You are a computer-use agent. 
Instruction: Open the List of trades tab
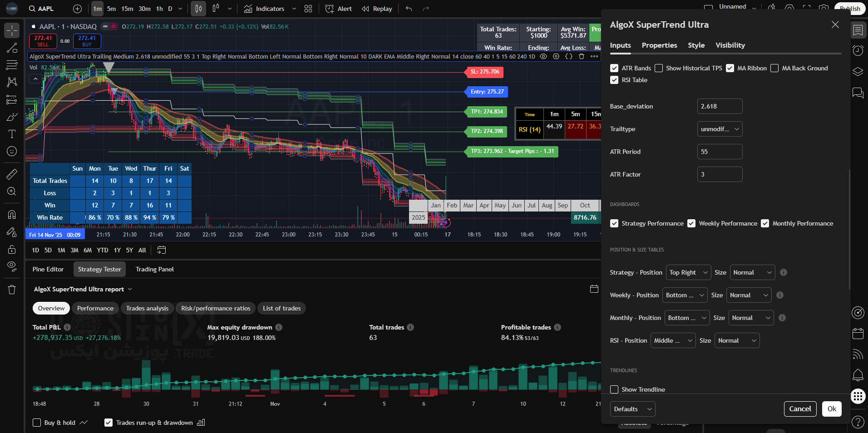(x=281, y=308)
